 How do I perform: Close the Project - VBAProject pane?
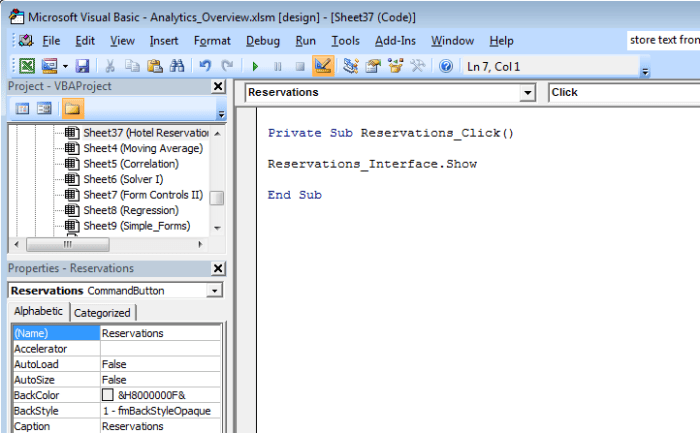(x=218, y=86)
